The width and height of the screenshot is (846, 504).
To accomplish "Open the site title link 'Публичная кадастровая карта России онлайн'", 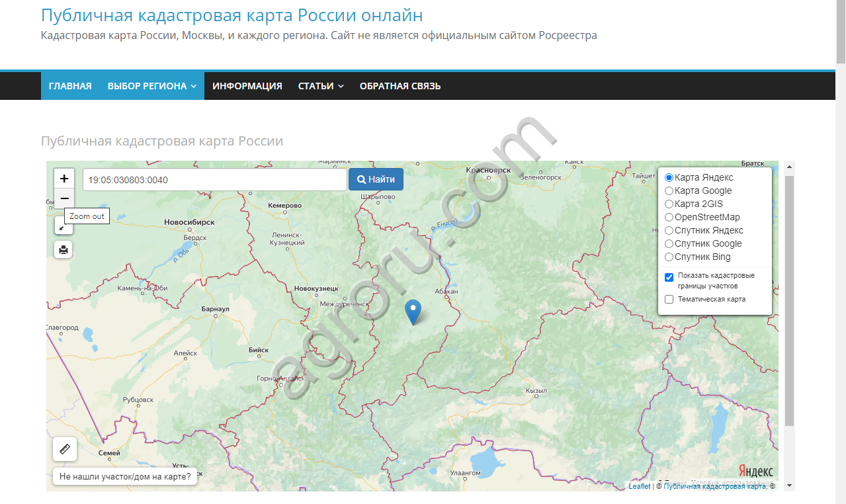I will (232, 15).
